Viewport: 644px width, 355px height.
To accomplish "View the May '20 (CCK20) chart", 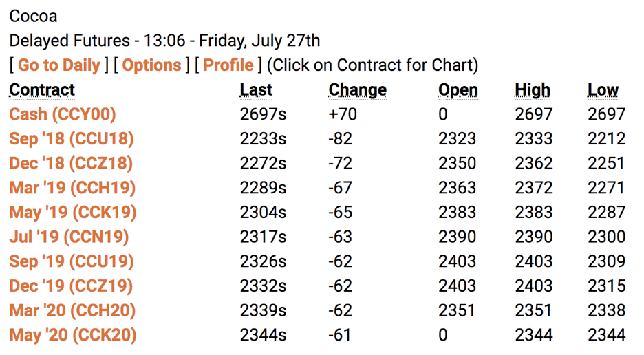I will 73,335.
